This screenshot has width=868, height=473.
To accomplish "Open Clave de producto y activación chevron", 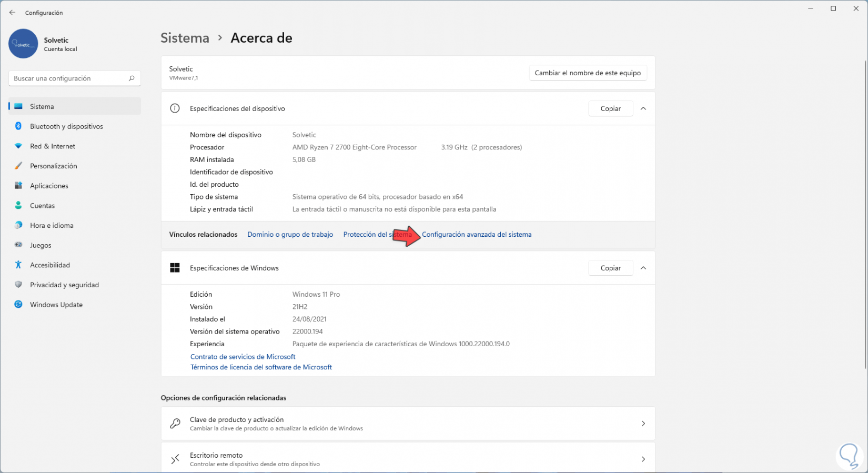I will pos(643,424).
